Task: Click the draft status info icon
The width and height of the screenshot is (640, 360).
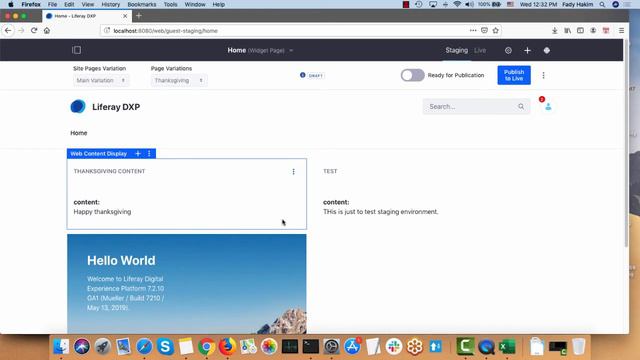Action: point(302,75)
